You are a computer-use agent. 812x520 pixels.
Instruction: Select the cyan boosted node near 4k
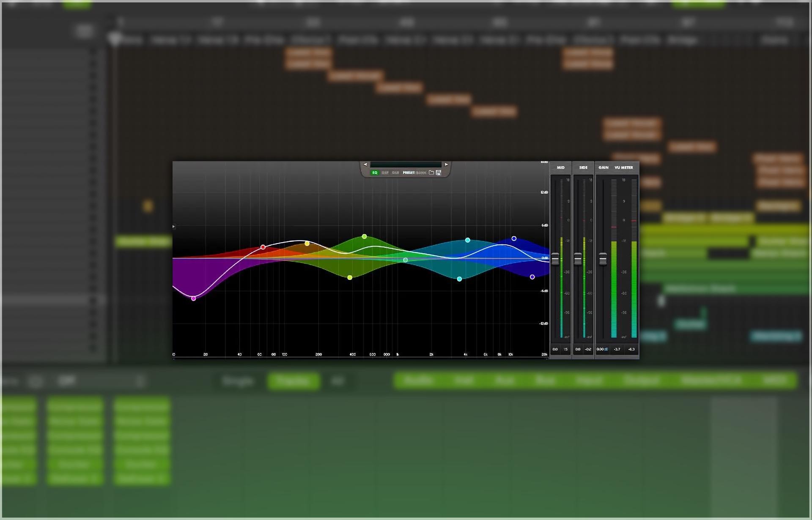(x=467, y=240)
